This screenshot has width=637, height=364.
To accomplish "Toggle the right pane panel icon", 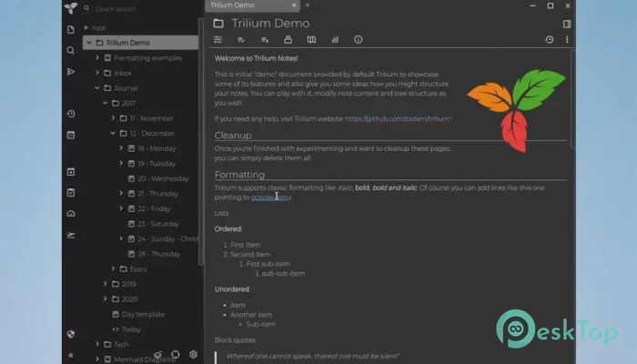I will (567, 24).
